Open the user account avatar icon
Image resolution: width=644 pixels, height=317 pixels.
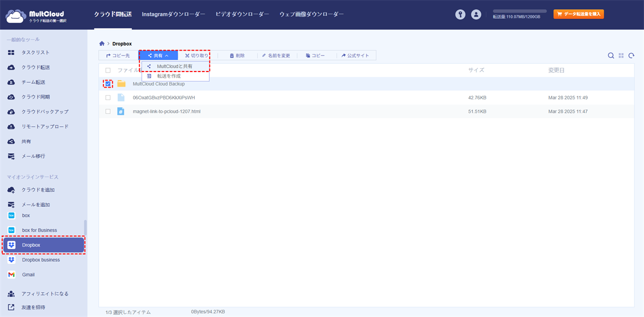click(476, 15)
